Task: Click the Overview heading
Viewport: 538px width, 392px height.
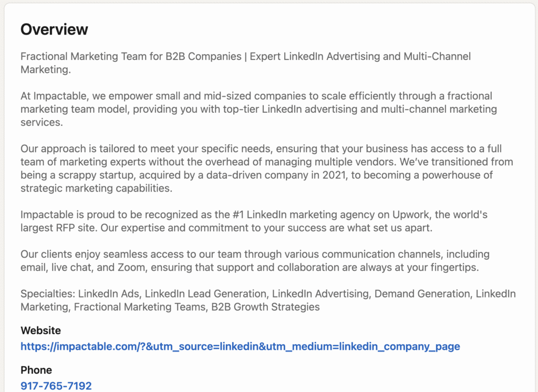Action: pyautogui.click(x=54, y=29)
